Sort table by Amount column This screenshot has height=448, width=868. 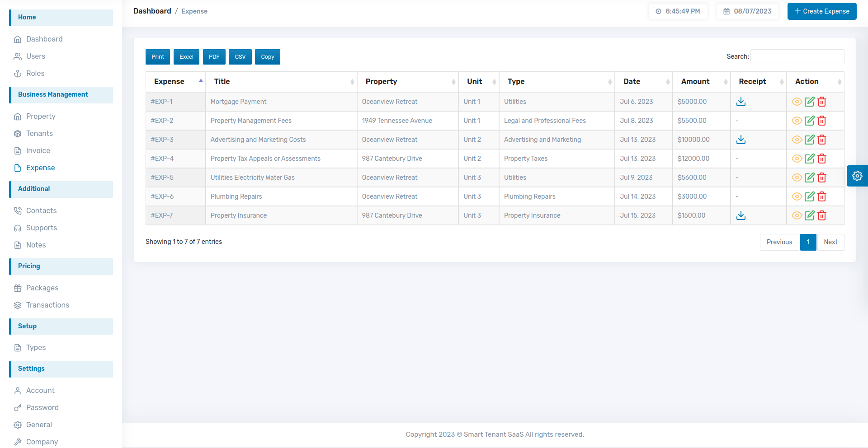701,82
